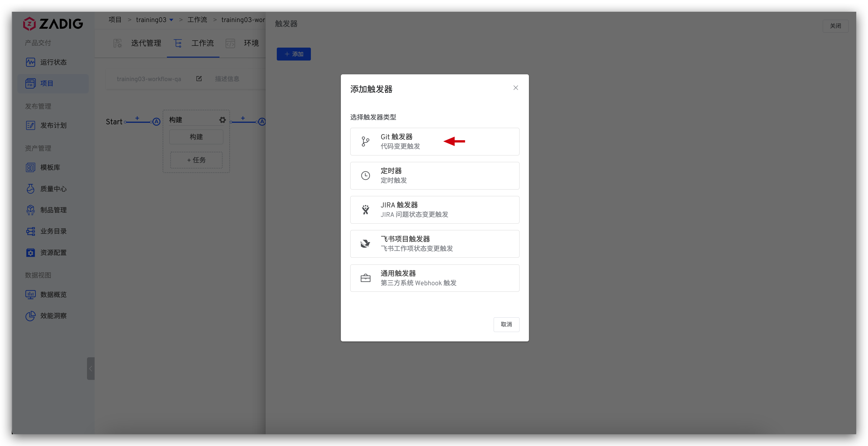The image size is (868, 446).
Task: Click the 发布计划 icon
Action: click(x=30, y=125)
